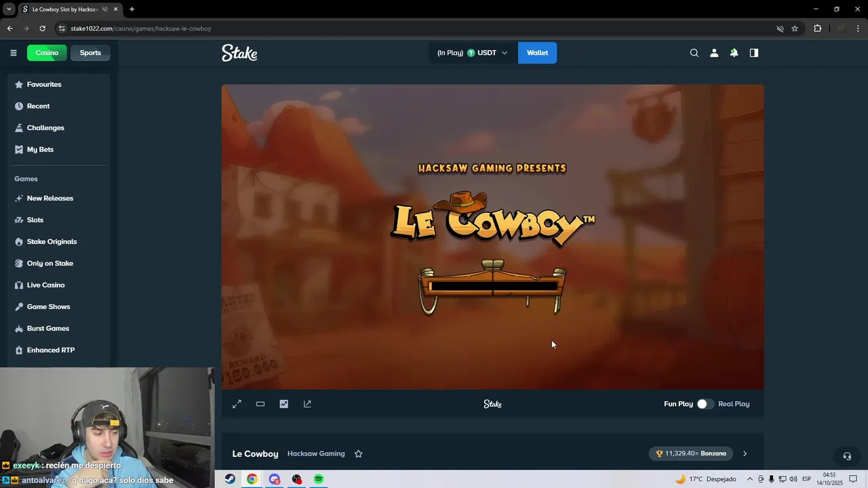Open the site search icon

tap(694, 53)
